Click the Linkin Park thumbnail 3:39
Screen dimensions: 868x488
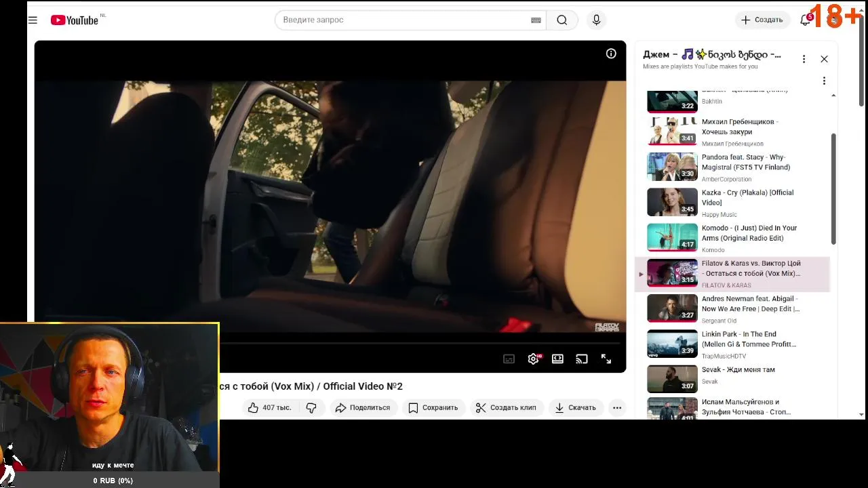tap(672, 344)
